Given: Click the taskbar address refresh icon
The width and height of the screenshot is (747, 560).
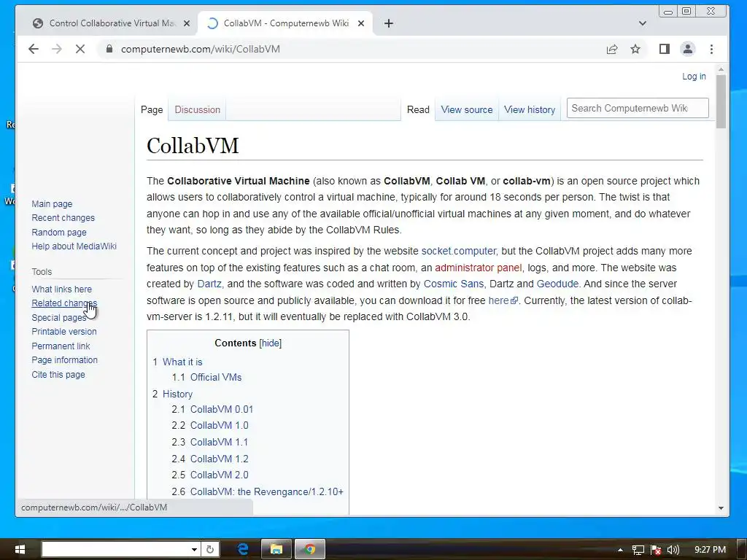Looking at the screenshot, I should point(209,550).
